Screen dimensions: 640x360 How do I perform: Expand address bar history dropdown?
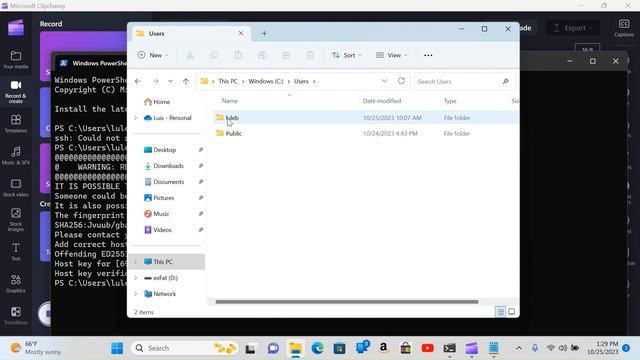[x=384, y=81]
